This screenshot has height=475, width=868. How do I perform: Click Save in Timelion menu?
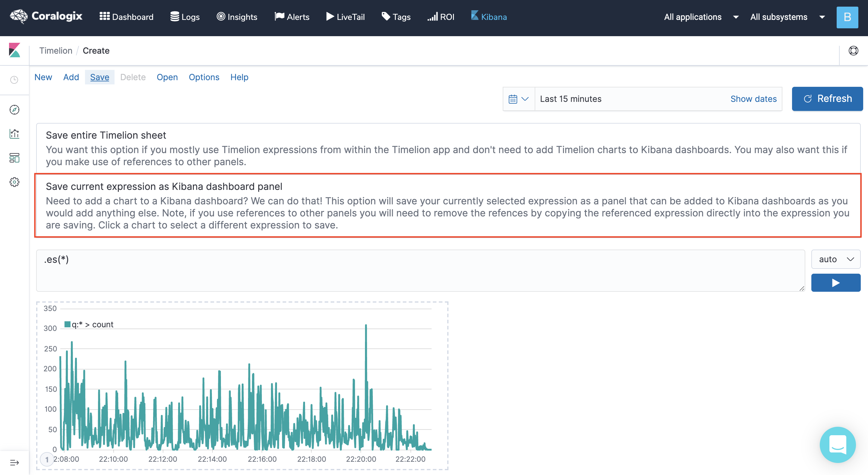click(x=100, y=77)
